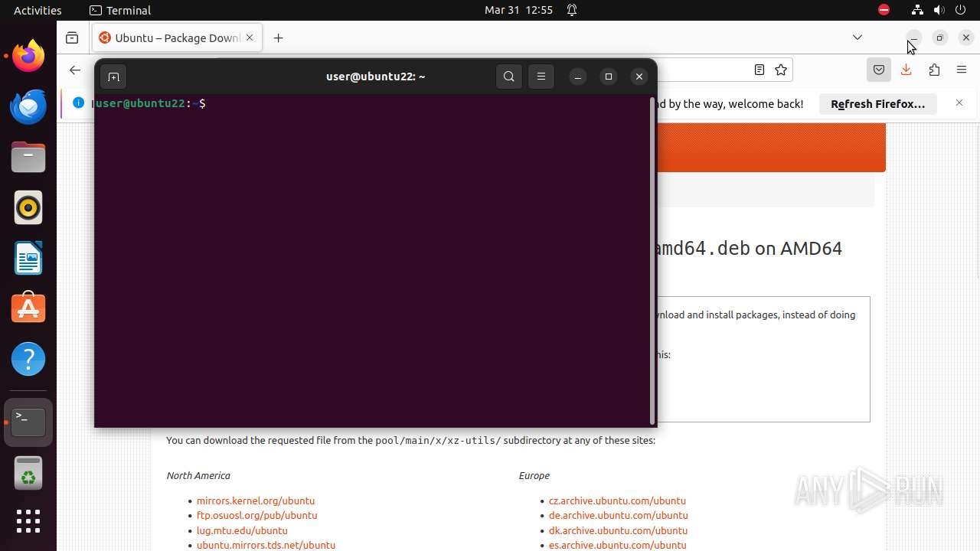Screen dimensions: 980x551
Task: Minimize the Firefox window
Action: click(x=913, y=37)
